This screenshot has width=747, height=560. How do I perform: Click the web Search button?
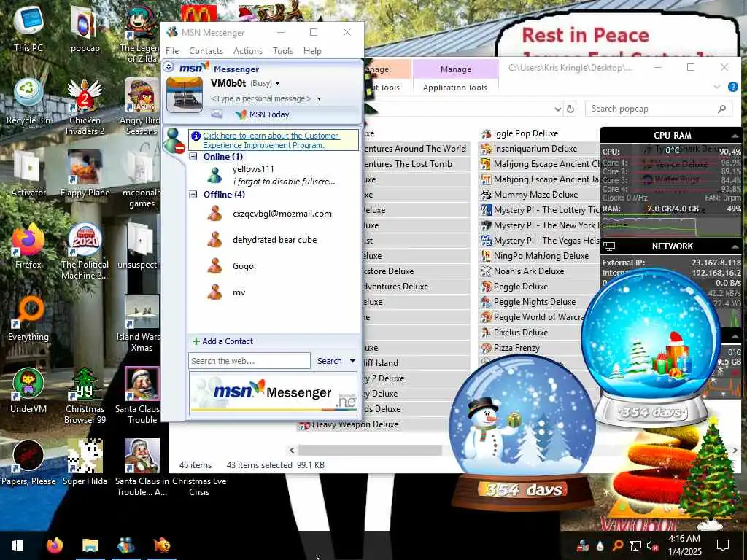[x=329, y=361]
